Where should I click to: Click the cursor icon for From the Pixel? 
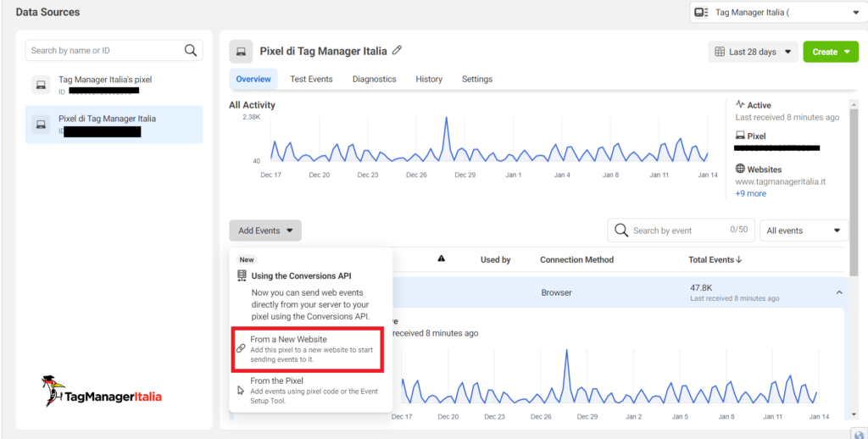[x=240, y=391]
